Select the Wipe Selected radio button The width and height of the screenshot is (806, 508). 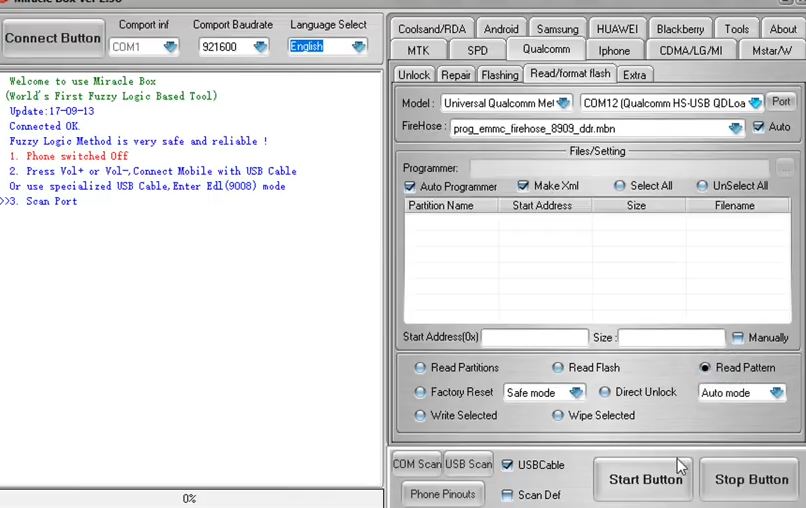point(558,415)
